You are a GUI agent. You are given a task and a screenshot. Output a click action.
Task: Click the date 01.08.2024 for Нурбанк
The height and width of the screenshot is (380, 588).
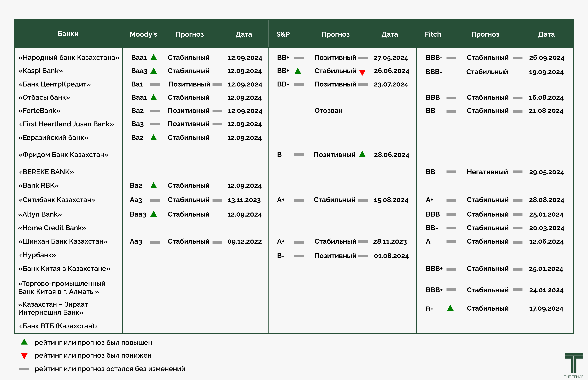point(391,256)
